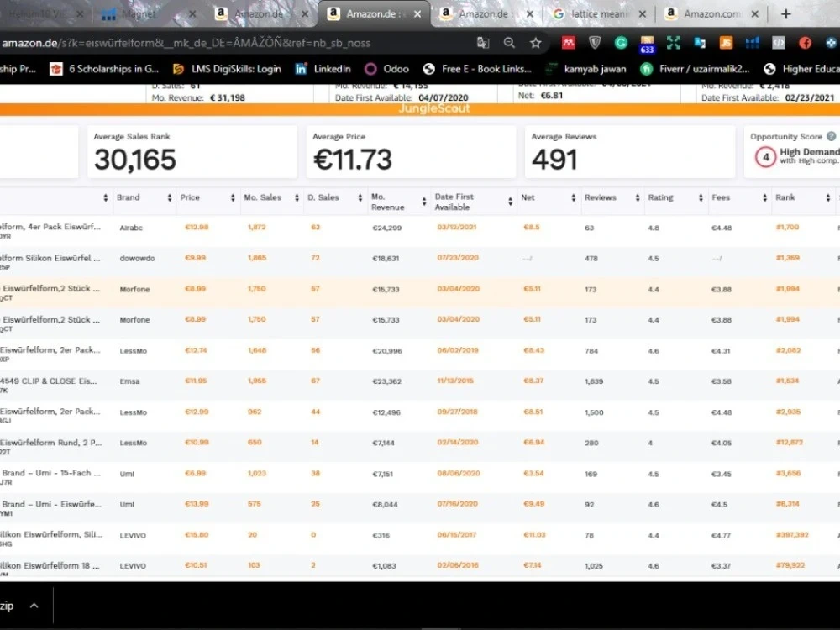Click the Airabc brand cell
The image size is (840, 630).
coord(131,228)
